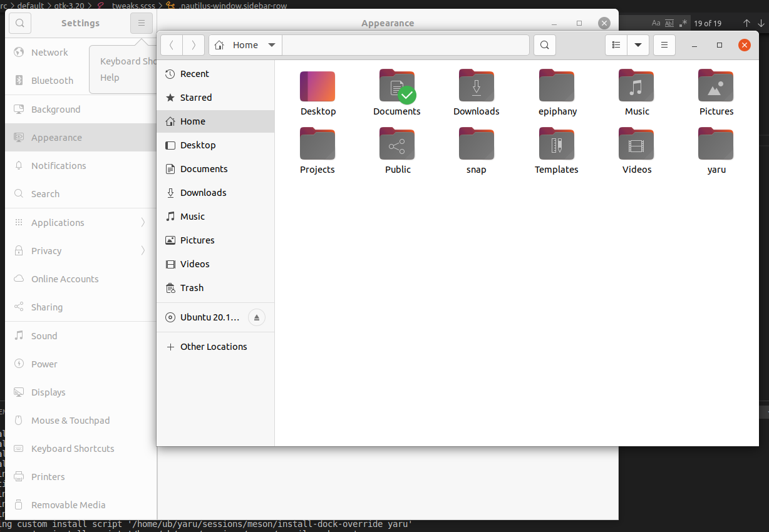769x532 pixels.
Task: Open Power panel in Settings
Action: (81, 364)
